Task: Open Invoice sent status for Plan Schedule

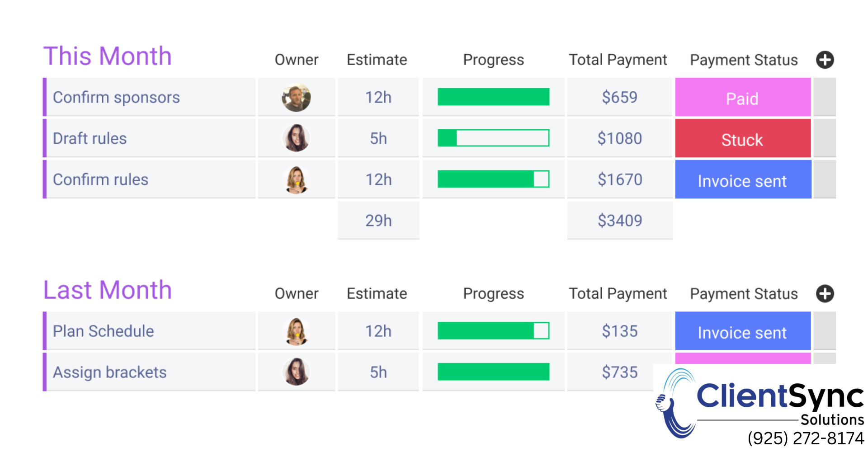Action: (x=743, y=331)
